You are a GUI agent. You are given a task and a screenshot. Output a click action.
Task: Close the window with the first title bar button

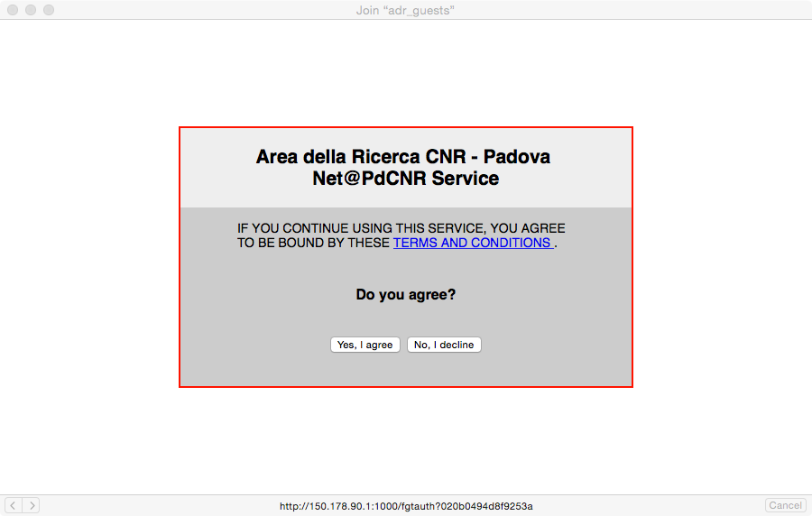(x=13, y=10)
